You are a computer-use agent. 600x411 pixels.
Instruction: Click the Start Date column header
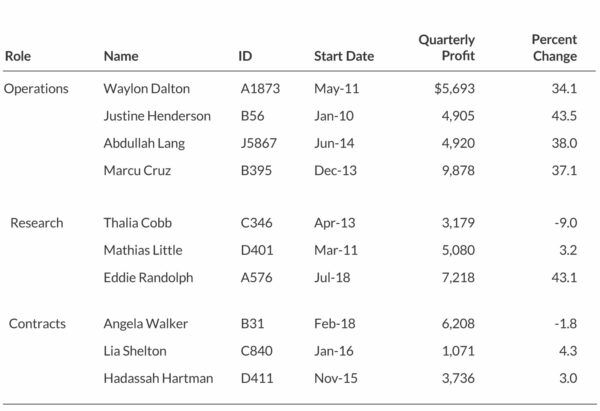tap(344, 56)
